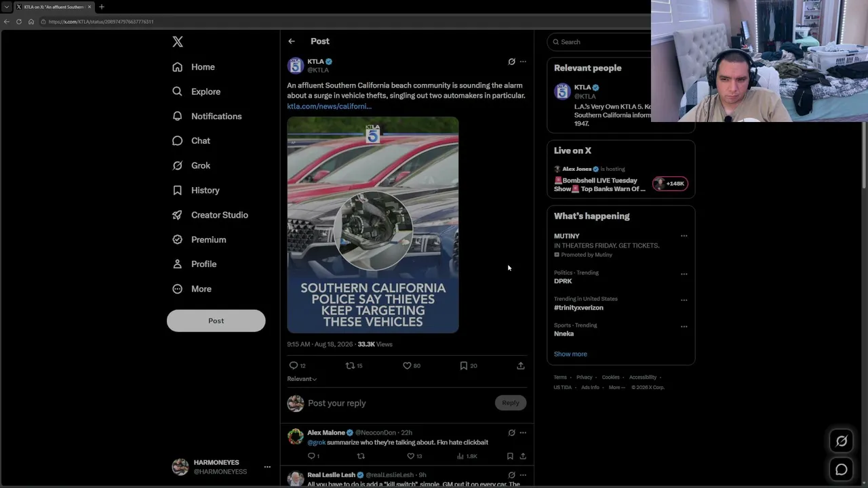This screenshot has width=868, height=488.
Task: Open KTLA's avatar under Relevant people
Action: coord(562,92)
